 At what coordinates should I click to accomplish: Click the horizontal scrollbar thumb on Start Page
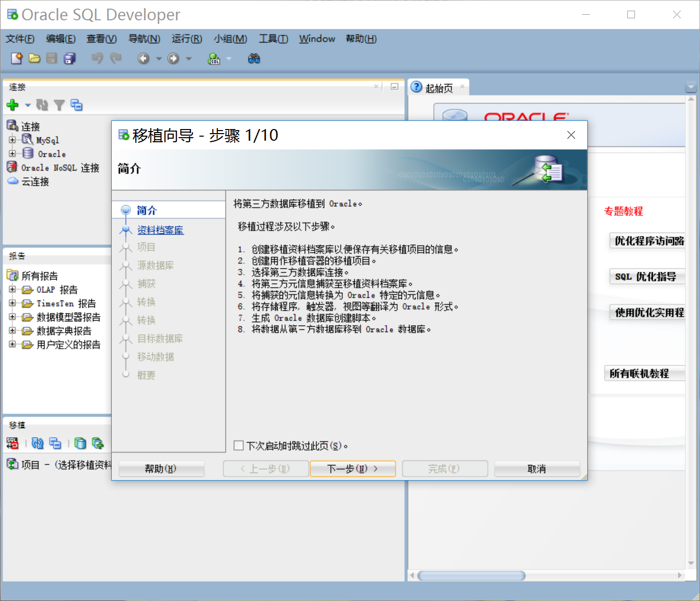(471, 576)
